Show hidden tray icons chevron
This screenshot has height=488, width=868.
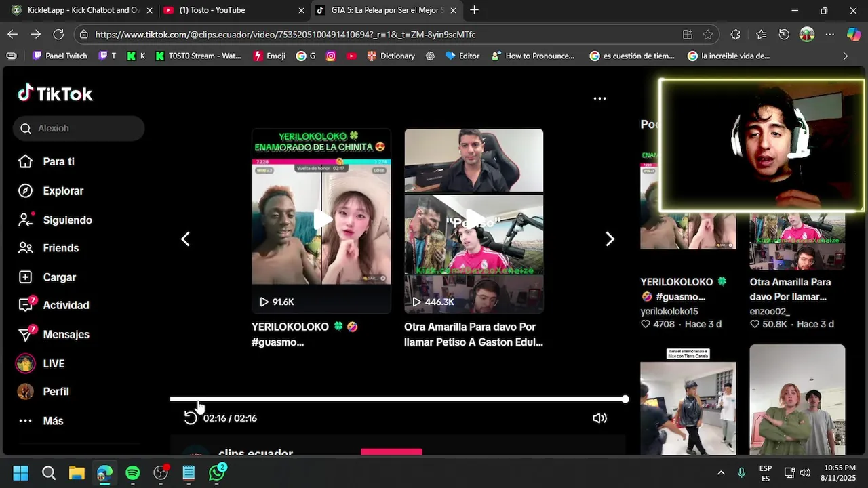pos(721,472)
